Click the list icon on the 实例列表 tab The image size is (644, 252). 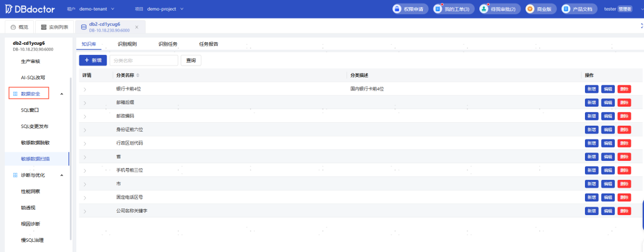(x=44, y=27)
